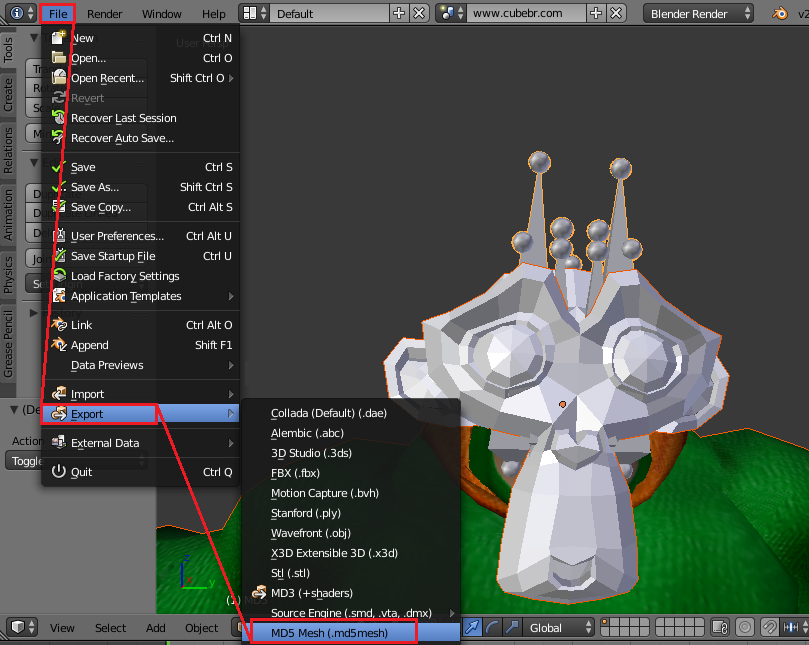Click the Export menu item icon
809x645 pixels.
pos(59,414)
